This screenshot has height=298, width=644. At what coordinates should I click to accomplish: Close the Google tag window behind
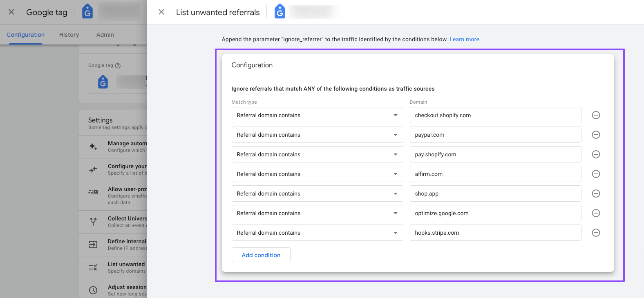(x=11, y=12)
